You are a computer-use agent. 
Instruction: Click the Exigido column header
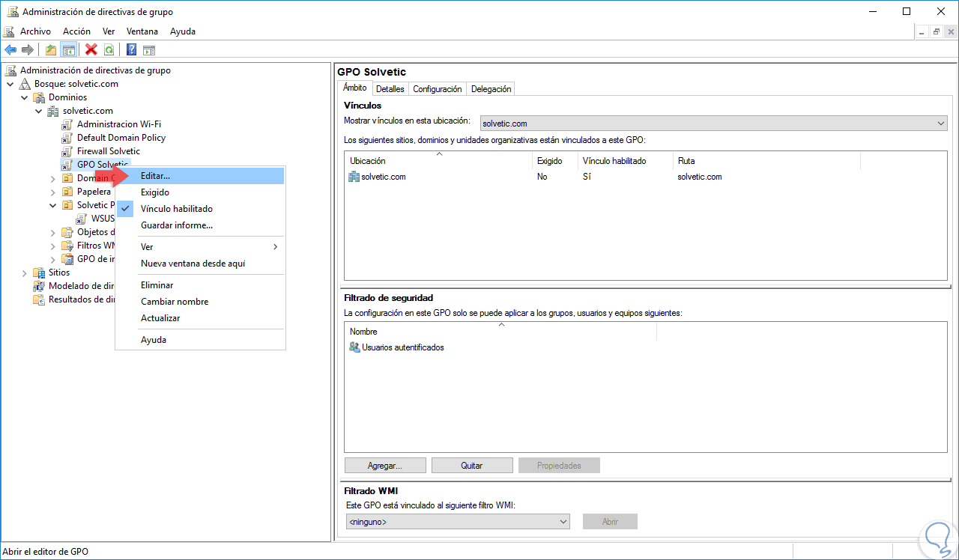click(x=554, y=161)
